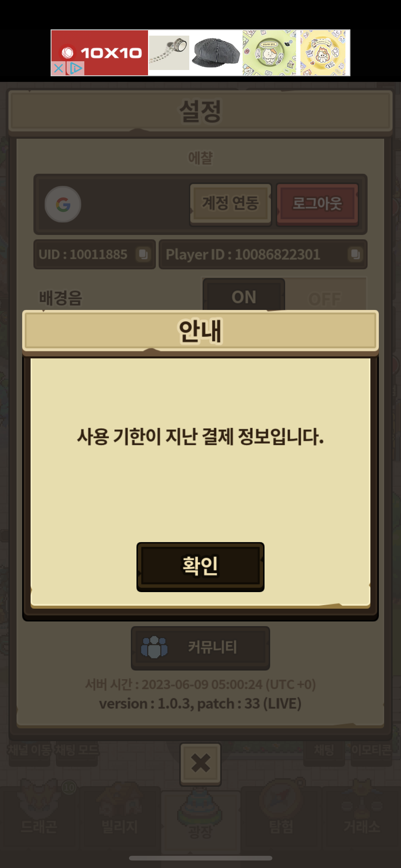Close settings with the X button
401x868 pixels.
[x=201, y=764]
